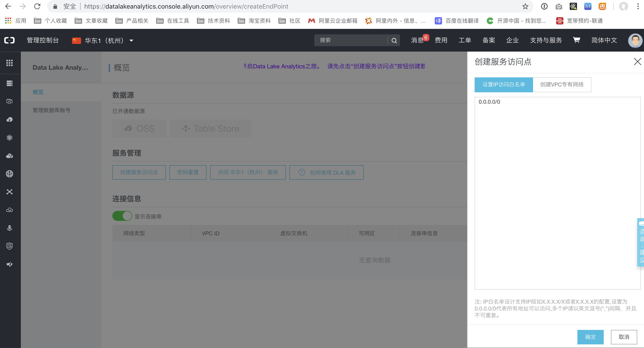This screenshot has height=348, width=644.
Task: Bookmark this page with the star icon
Action: 525,7
